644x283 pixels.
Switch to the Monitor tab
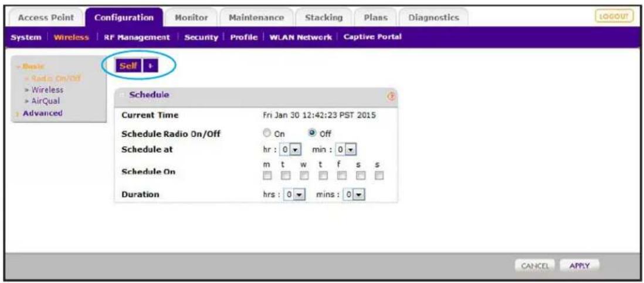[191, 18]
